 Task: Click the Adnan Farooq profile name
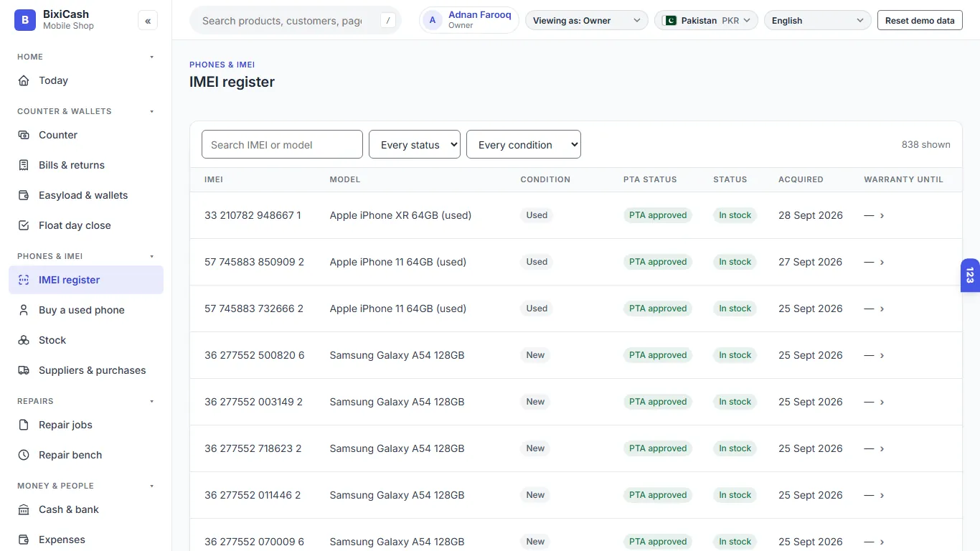coord(480,15)
